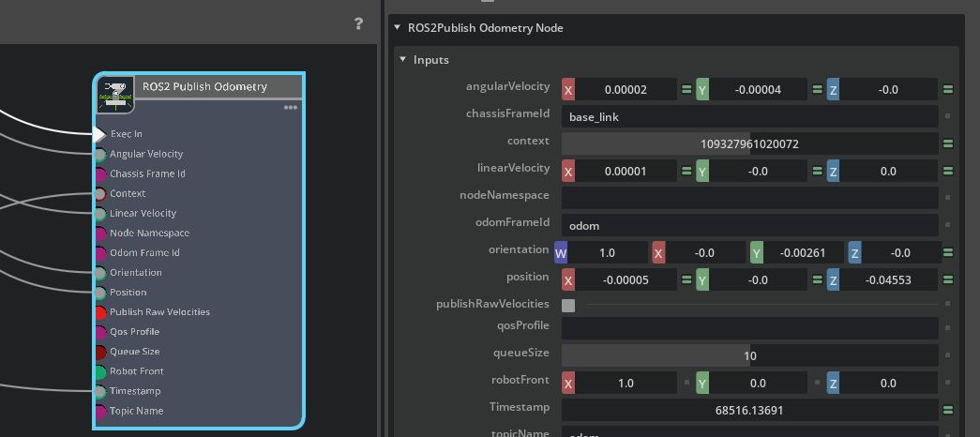This screenshot has height=437, width=980.
Task: Click position X value -0.00005
Action: (x=626, y=280)
